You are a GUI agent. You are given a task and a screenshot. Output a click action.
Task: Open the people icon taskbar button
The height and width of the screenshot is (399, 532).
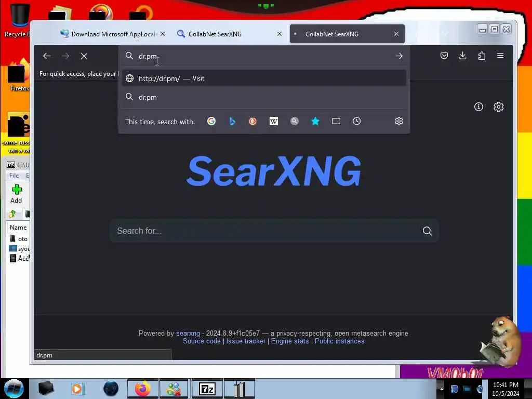pyautogui.click(x=173, y=389)
